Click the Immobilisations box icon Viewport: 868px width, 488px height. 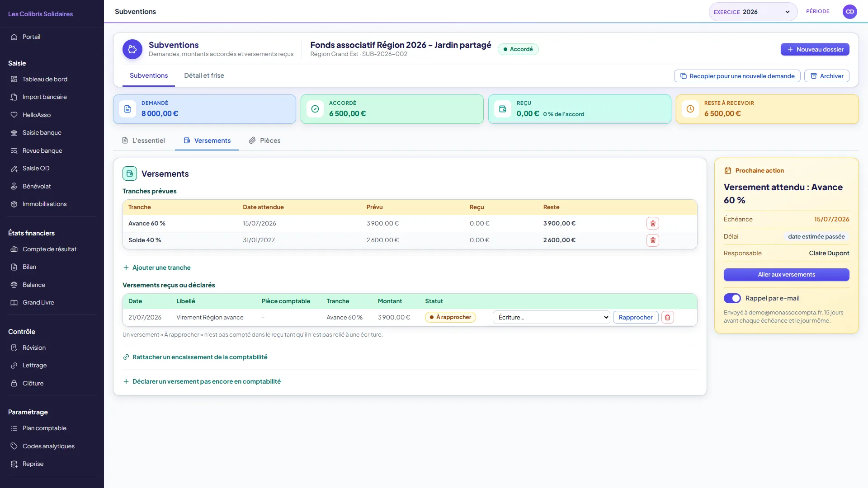pyautogui.click(x=14, y=204)
